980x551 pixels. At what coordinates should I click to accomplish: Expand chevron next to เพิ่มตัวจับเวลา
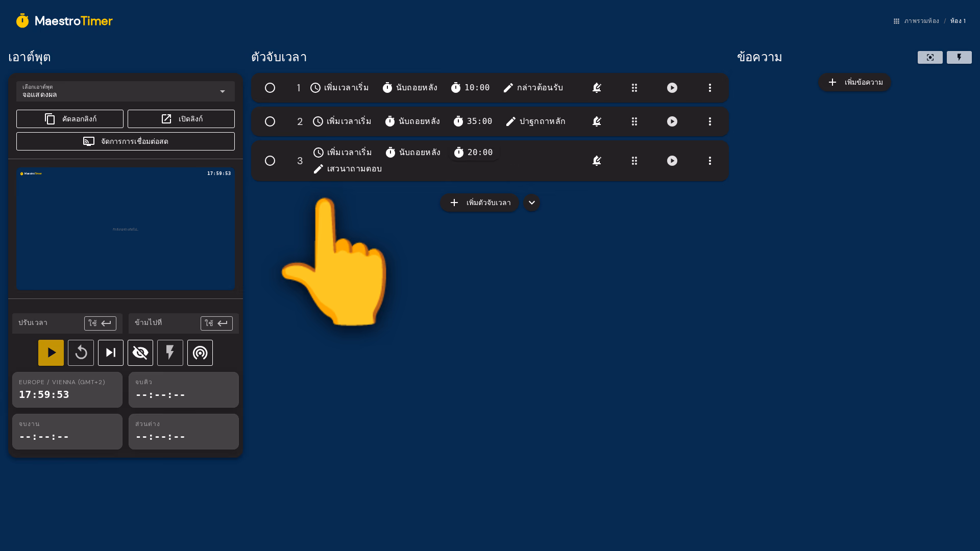pyautogui.click(x=531, y=203)
